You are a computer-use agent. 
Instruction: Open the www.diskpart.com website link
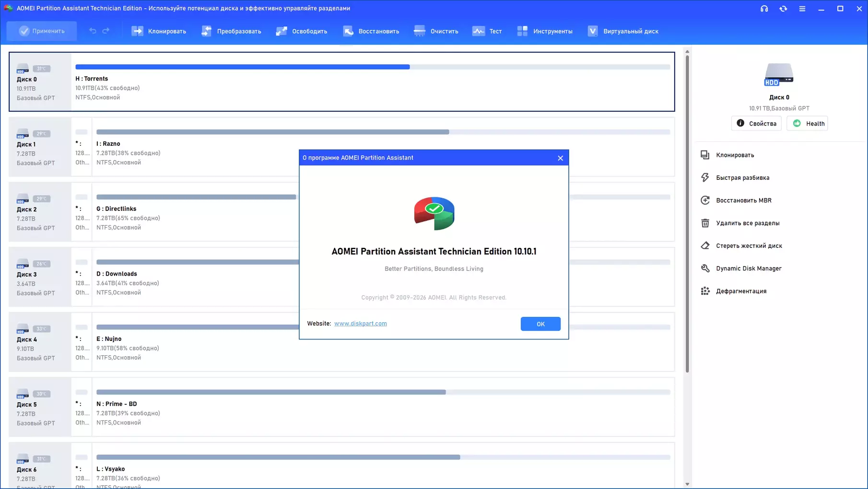(360, 324)
